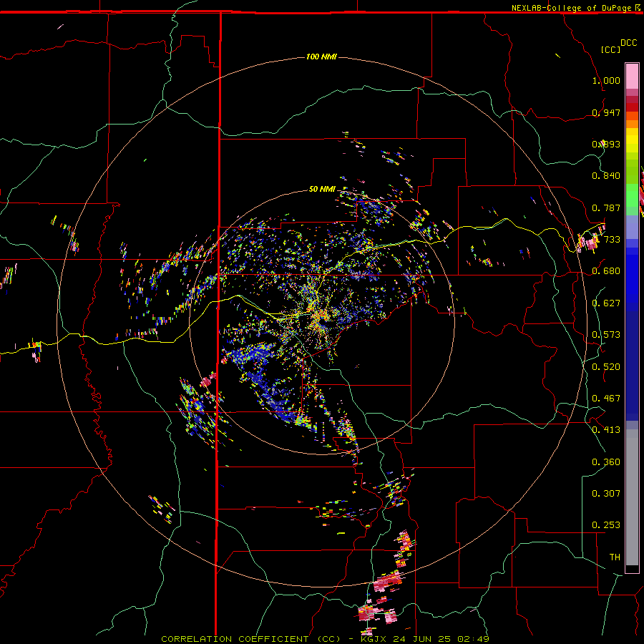Click the 0.467 value on the color scale

606,399
